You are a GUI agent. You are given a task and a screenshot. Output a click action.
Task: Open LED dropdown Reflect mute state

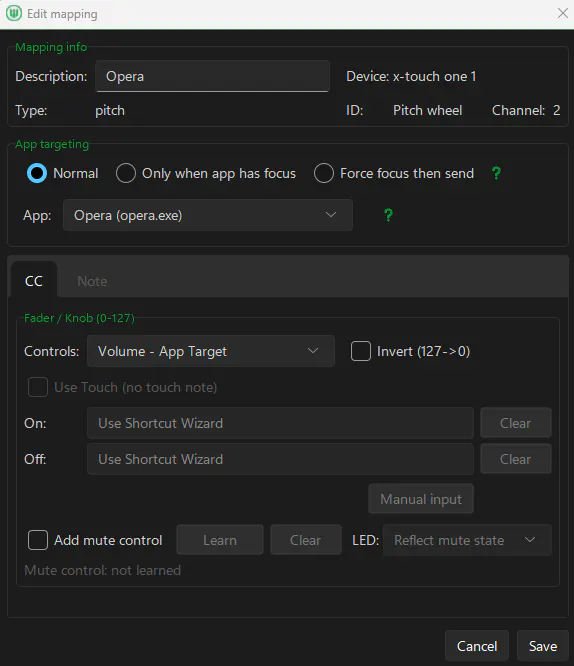pyautogui.click(x=467, y=540)
